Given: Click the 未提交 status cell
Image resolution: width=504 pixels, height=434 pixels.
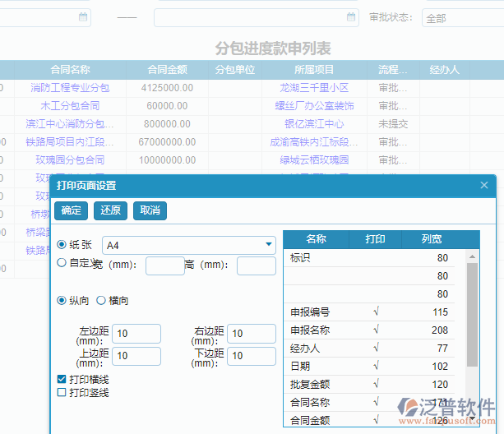Looking at the screenshot, I should pyautogui.click(x=393, y=123).
